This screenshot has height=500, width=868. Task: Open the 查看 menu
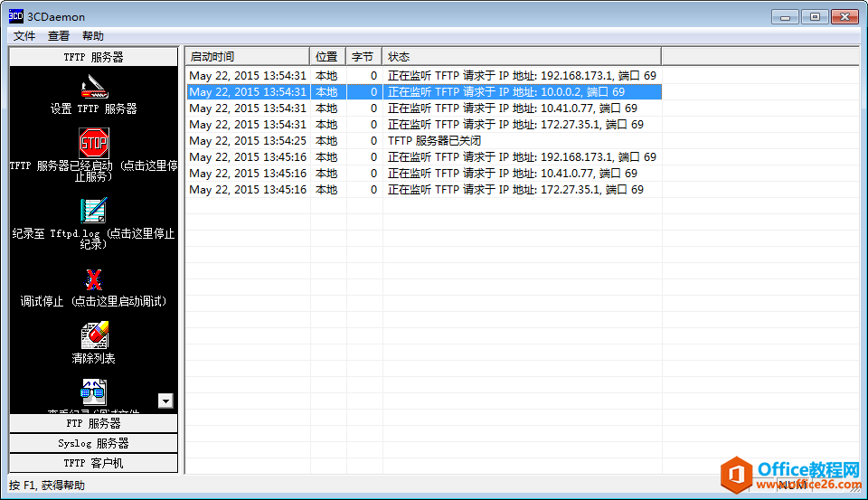59,36
